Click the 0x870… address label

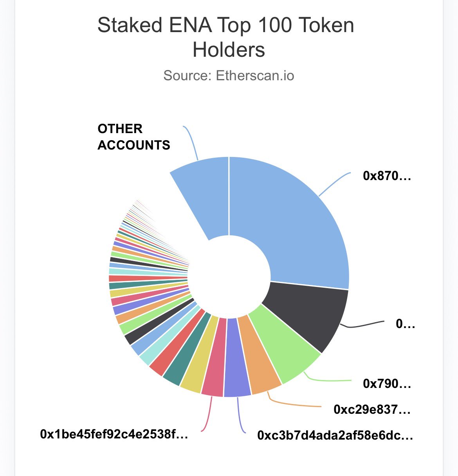tap(387, 176)
